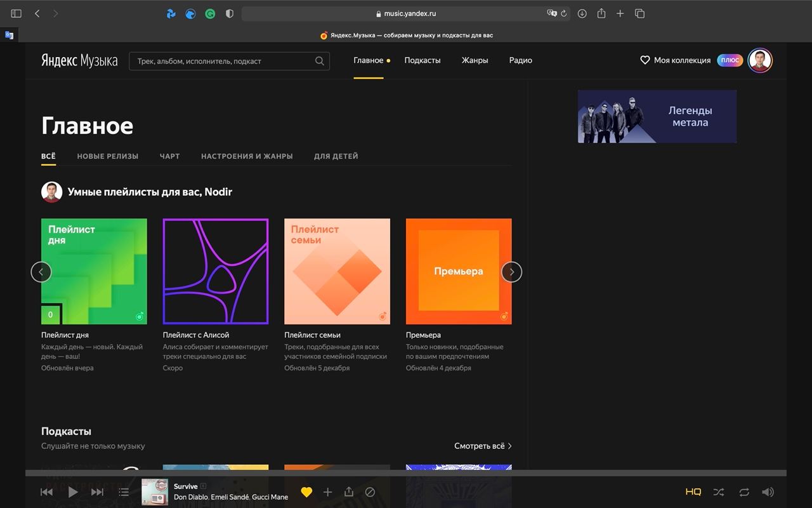Open a new Safari tab
Viewport: 812px width, 508px height.
coord(620,13)
